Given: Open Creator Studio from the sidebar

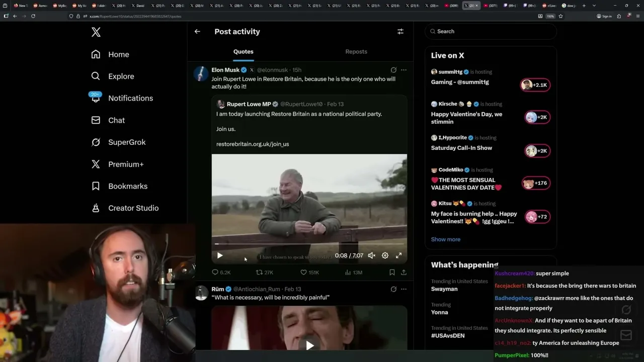Looking at the screenshot, I should pos(125,208).
